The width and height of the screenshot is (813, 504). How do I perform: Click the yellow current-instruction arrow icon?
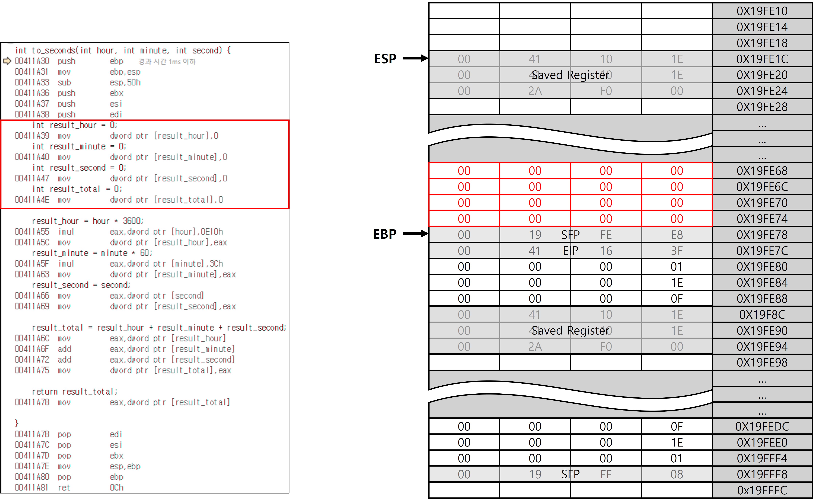click(x=7, y=61)
